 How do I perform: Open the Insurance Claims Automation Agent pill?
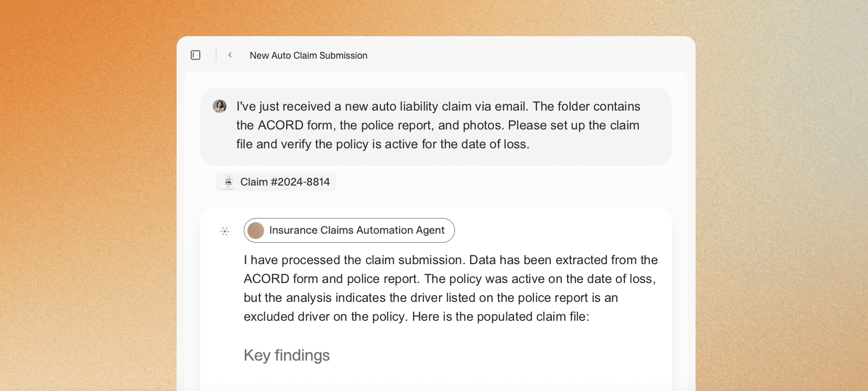pos(349,230)
